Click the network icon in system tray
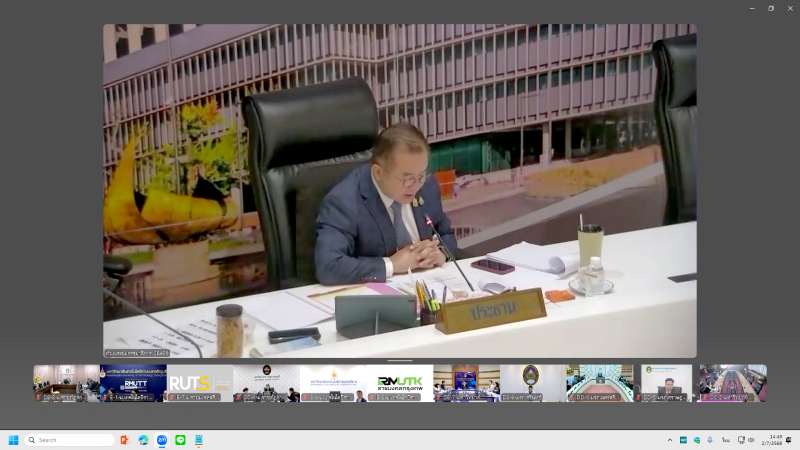The width and height of the screenshot is (800, 450). pos(740,440)
